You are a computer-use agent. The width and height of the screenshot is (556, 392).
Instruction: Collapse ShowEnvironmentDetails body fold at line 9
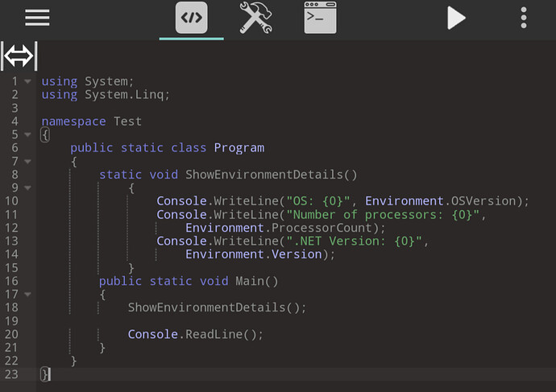pos(28,188)
